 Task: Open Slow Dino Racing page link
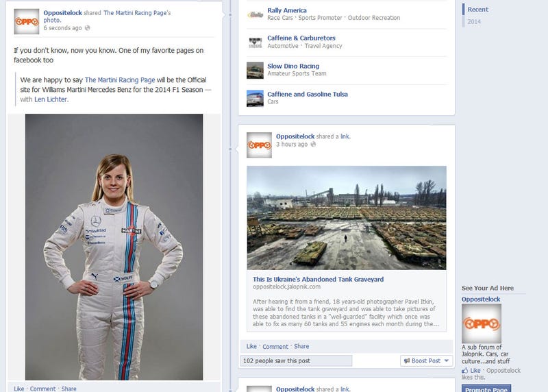pos(293,66)
